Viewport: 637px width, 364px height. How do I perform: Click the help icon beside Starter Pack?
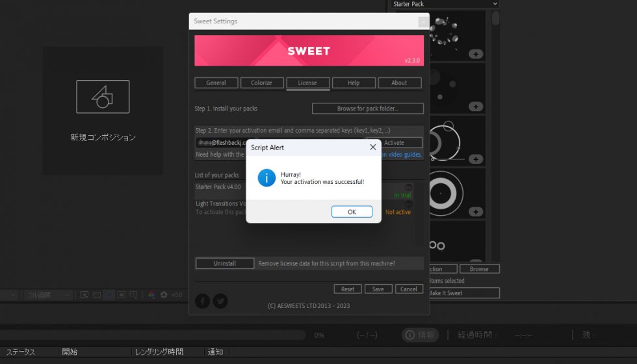[409, 187]
